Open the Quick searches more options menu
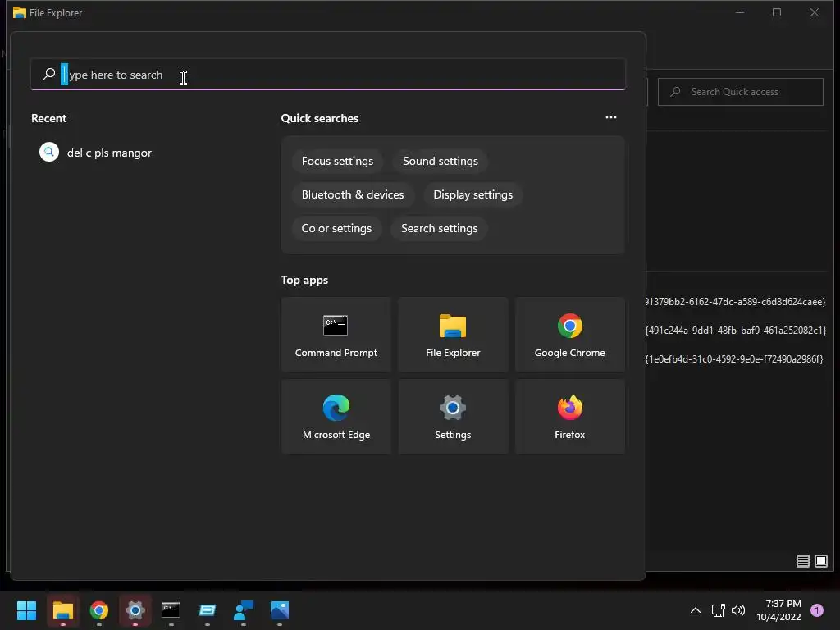 [610, 117]
